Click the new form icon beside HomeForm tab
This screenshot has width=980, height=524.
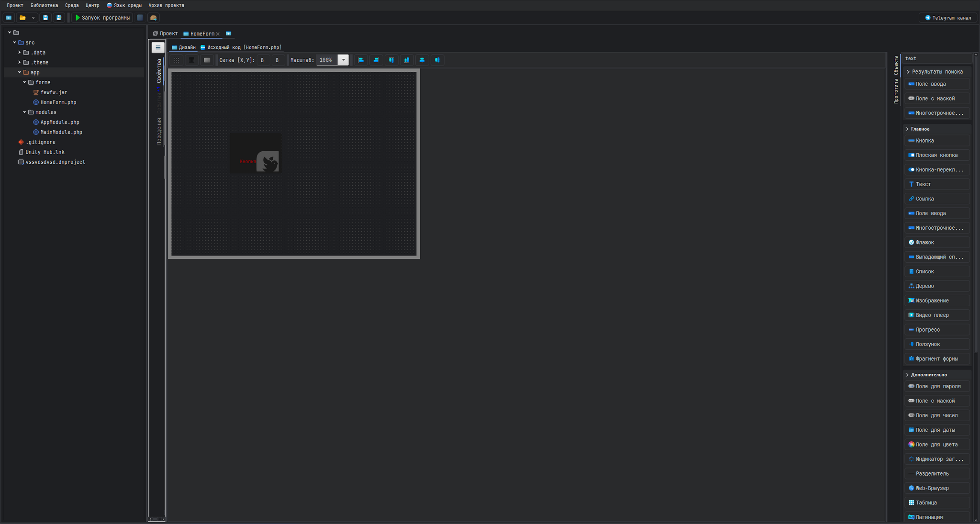(229, 33)
